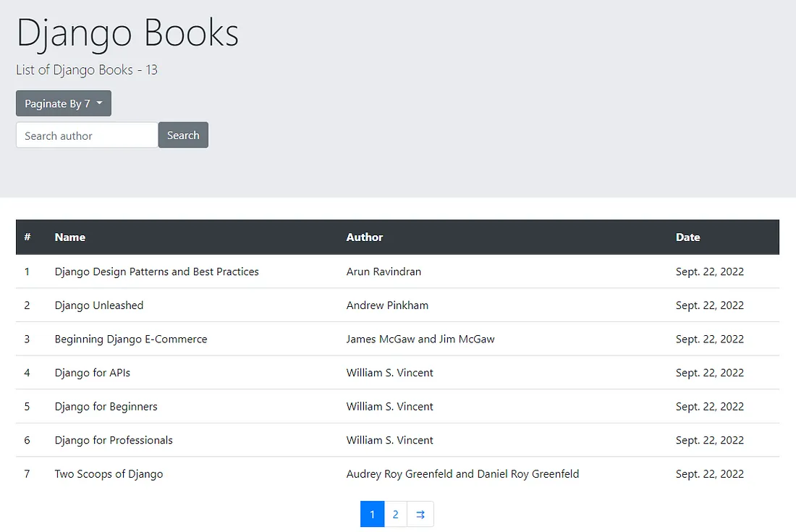Click row number 3 cell
The width and height of the screenshot is (796, 532).
(x=27, y=339)
